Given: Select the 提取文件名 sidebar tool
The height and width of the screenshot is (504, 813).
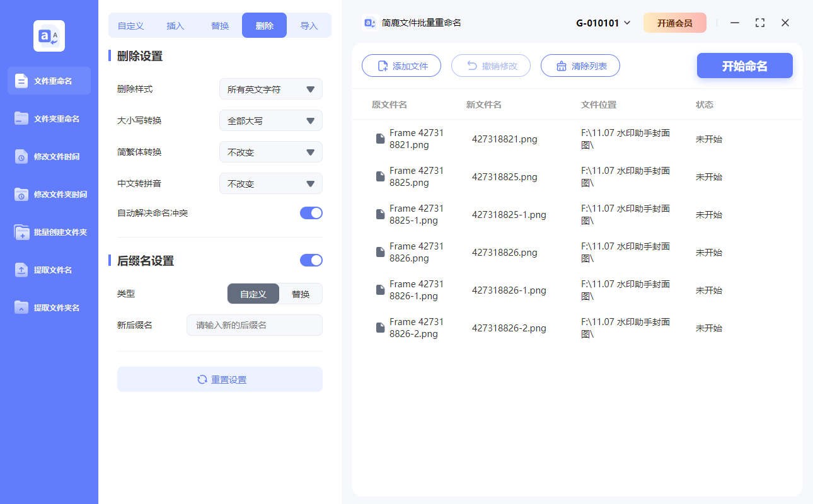Looking at the screenshot, I should point(49,270).
